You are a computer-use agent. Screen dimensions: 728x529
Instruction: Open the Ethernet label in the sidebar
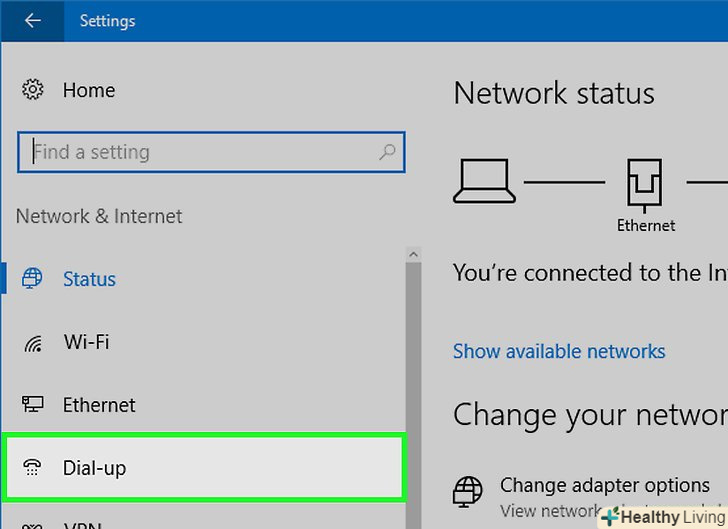(99, 405)
